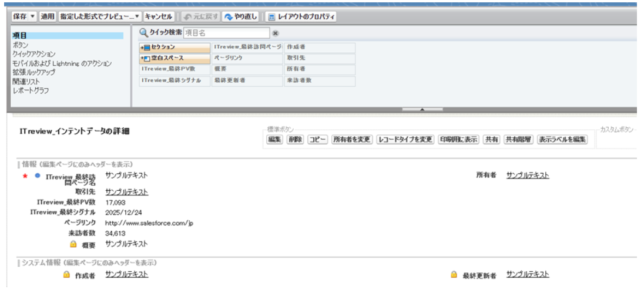
Task: Click the blue dot icon by ITreview_最終訪問ページ名
Action: pos(38,176)
